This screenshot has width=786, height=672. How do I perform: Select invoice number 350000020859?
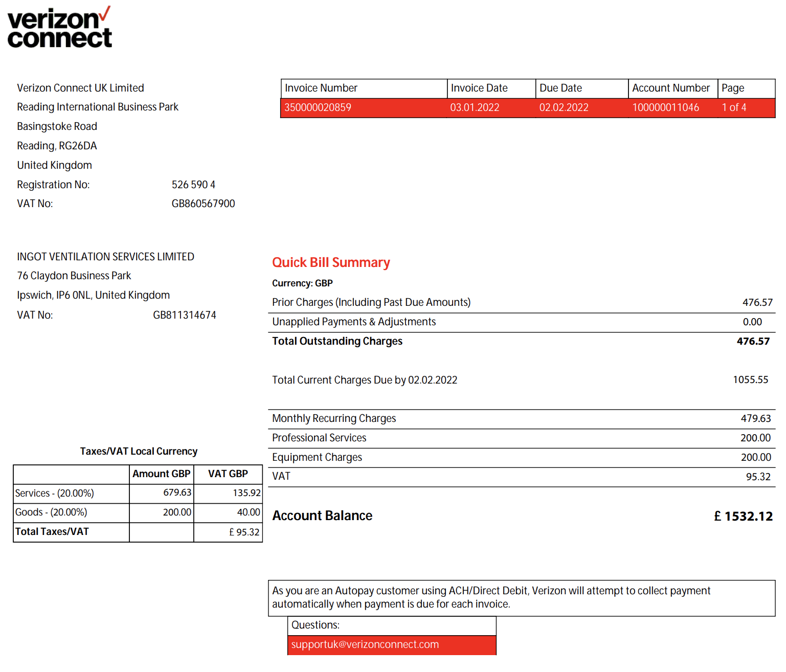coord(318,107)
